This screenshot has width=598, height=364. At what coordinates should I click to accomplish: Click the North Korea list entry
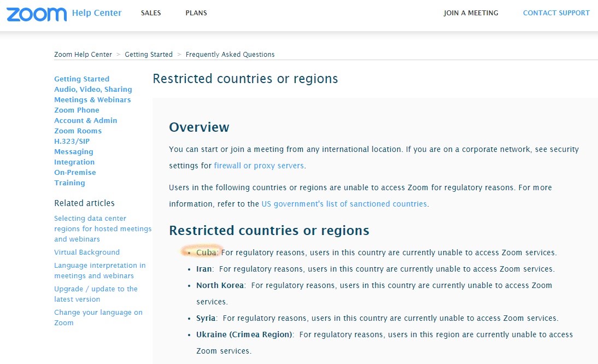(374, 293)
